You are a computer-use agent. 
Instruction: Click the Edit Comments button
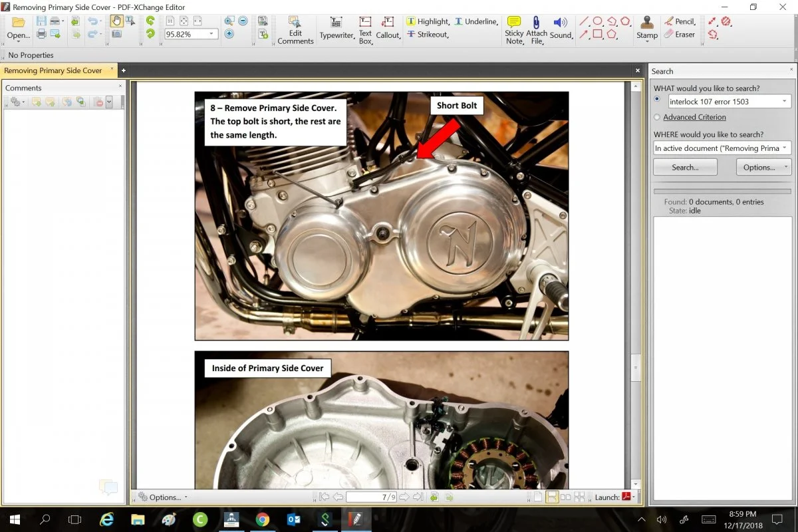click(295, 31)
